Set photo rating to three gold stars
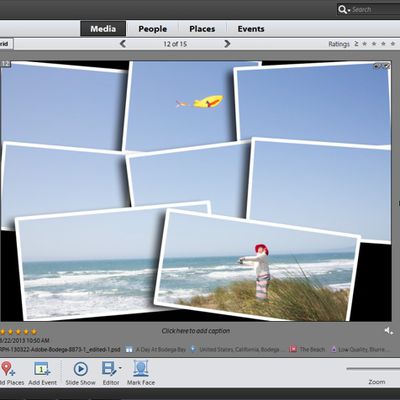The width and height of the screenshot is (400, 400). click(18, 332)
